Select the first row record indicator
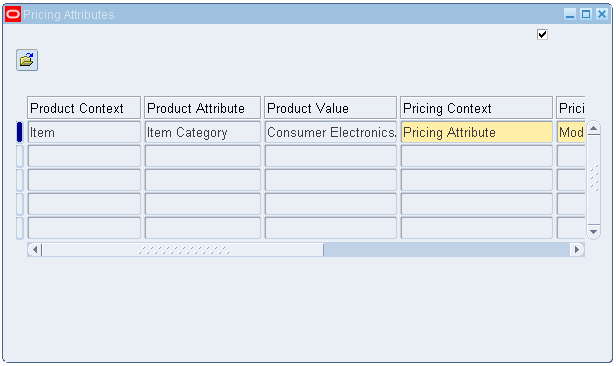 coord(19,132)
